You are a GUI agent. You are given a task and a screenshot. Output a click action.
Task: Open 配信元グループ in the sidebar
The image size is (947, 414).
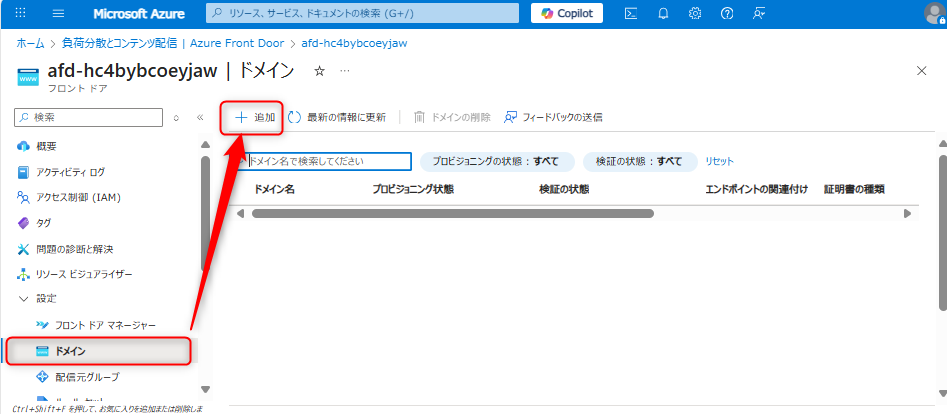[87, 377]
